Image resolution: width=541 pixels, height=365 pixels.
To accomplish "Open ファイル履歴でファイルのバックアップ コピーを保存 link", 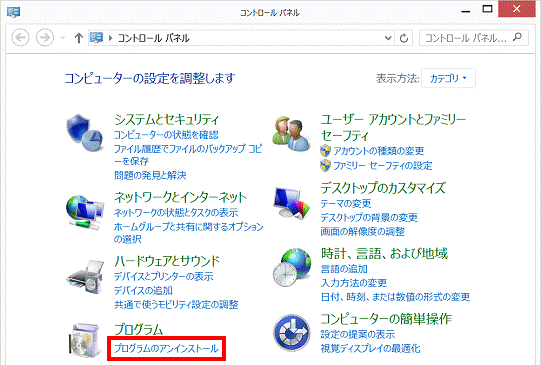I will [x=188, y=155].
